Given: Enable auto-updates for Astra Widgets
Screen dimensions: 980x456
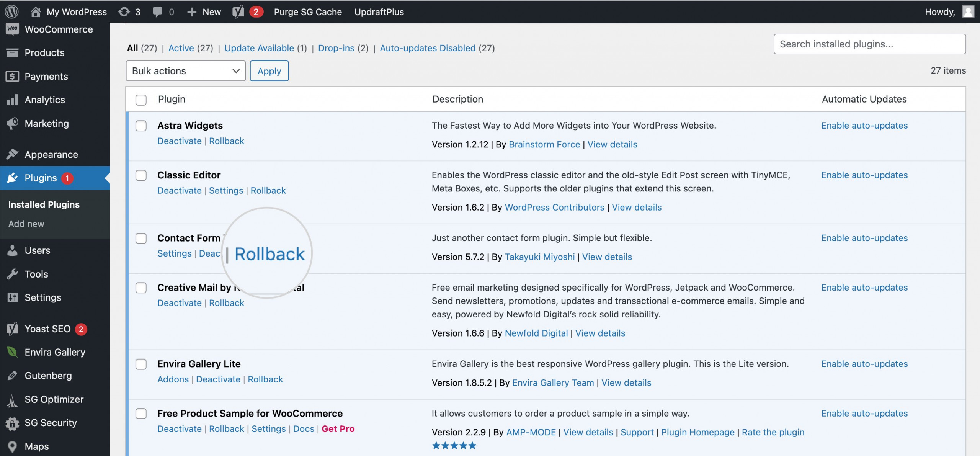Looking at the screenshot, I should coord(864,126).
